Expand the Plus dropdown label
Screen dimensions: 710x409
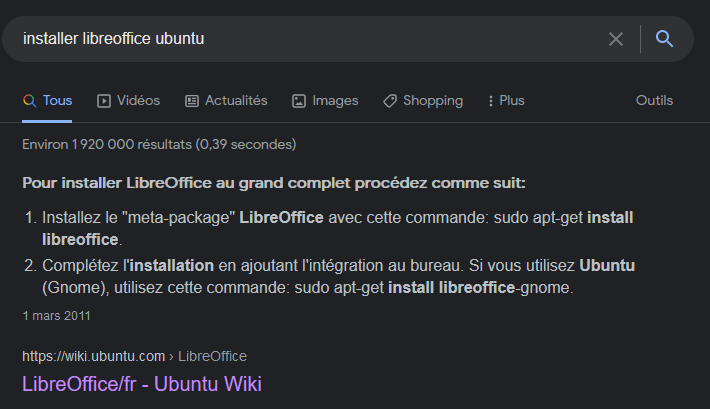pyautogui.click(x=512, y=101)
